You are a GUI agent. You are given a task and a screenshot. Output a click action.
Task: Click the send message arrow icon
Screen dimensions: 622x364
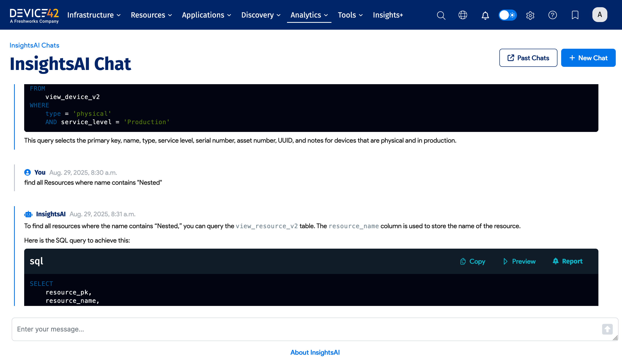point(607,329)
